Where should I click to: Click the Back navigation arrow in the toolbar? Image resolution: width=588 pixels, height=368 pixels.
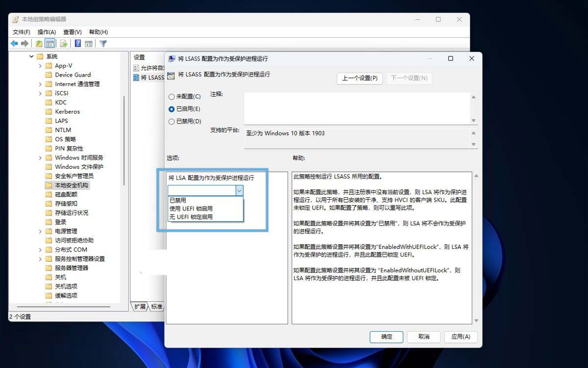tap(15, 43)
